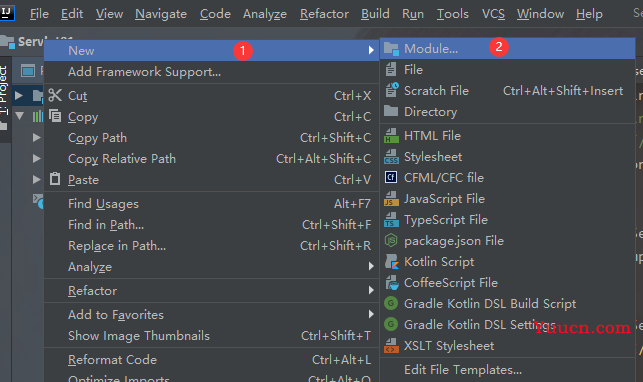Click the JavaScript File icon
Image resolution: width=643 pixels, height=382 pixels.
click(391, 199)
